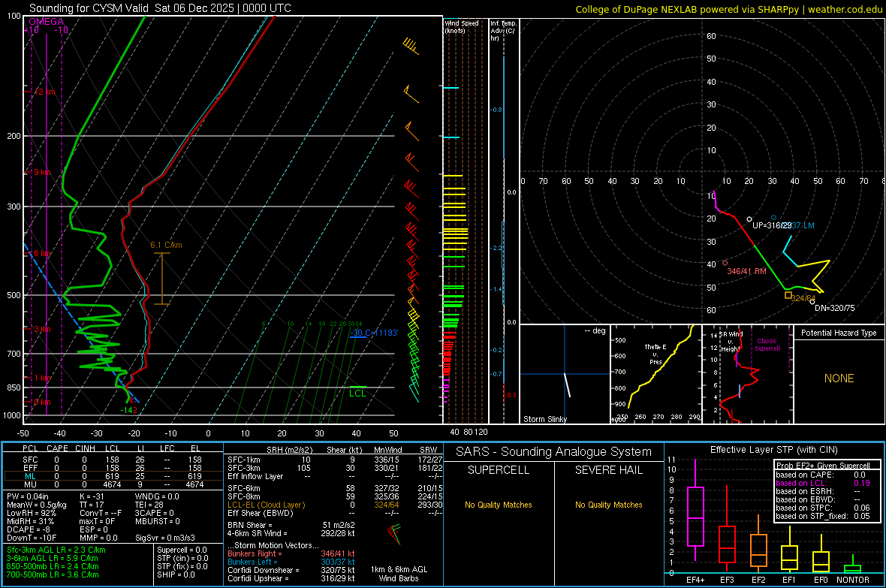Click the 'Corfidi Downshear = 320/75 kt' row
Screen dimensions: 886x588
pyautogui.click(x=291, y=570)
